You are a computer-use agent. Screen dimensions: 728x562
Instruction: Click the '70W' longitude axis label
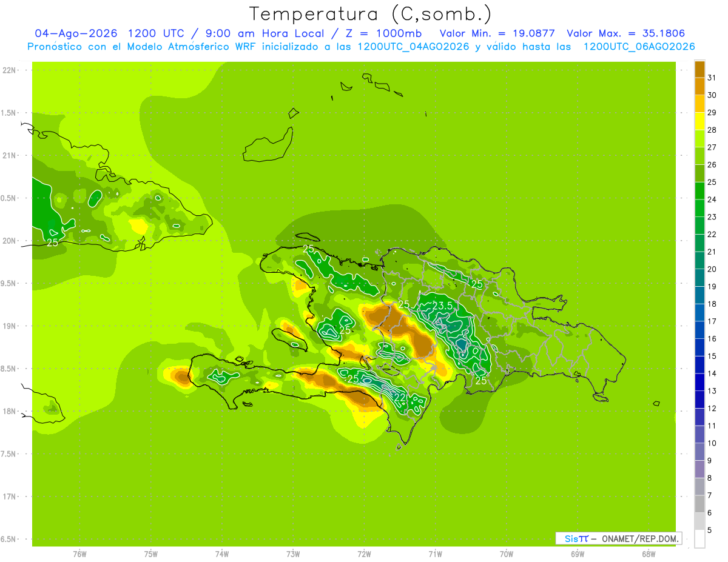pos(507,554)
